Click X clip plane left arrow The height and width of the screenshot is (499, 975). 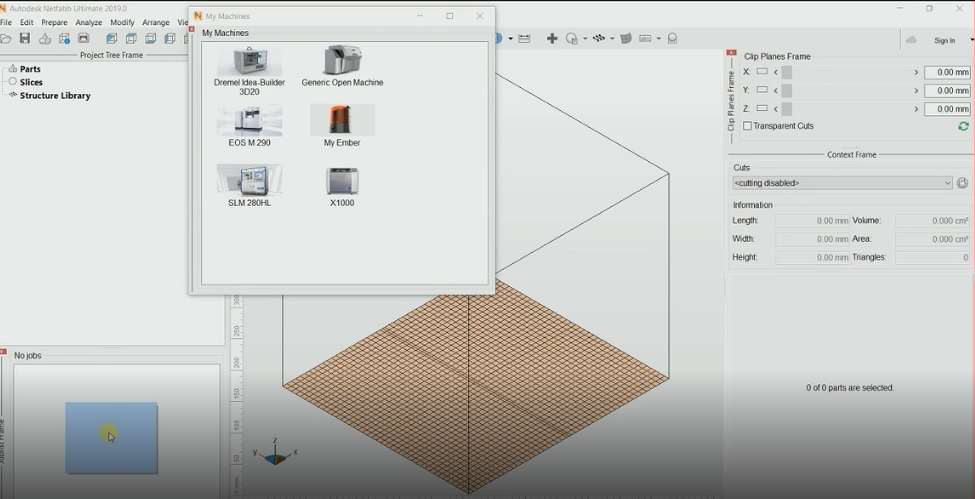(775, 72)
